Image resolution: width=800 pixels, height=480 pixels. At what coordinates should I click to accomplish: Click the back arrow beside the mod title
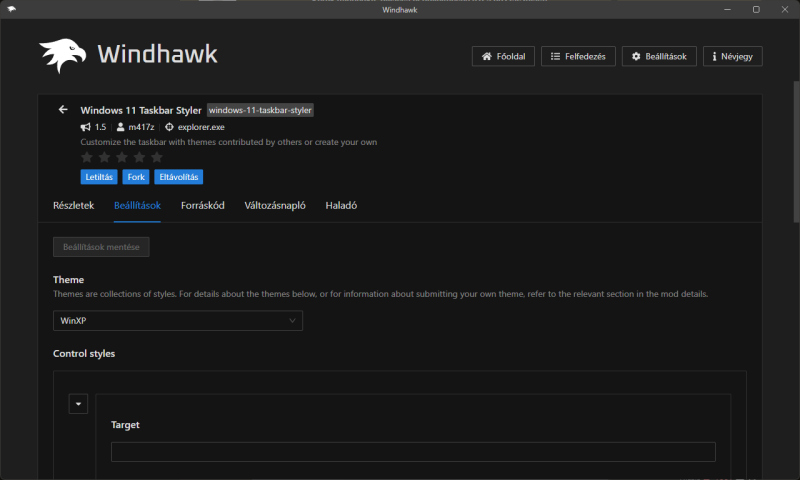click(x=63, y=110)
